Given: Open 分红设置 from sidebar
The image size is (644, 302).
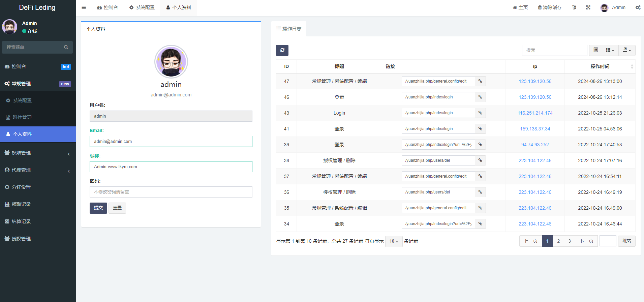Looking at the screenshot, I should (x=21, y=187).
